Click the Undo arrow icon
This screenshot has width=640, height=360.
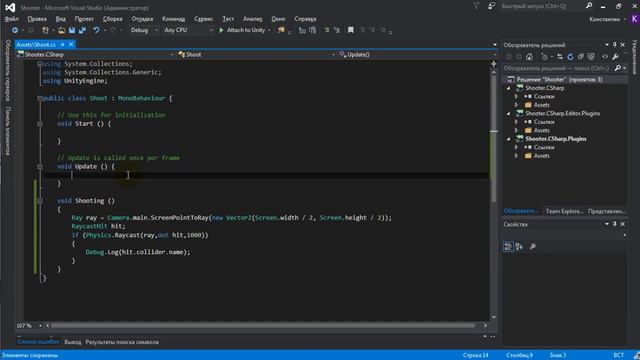tap(96, 30)
